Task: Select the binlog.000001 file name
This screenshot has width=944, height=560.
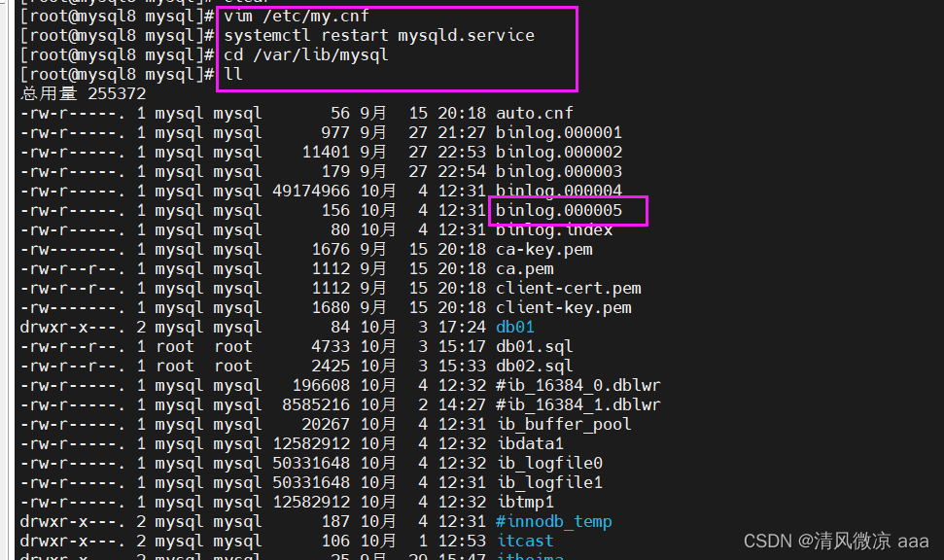Action: pyautogui.click(x=558, y=132)
